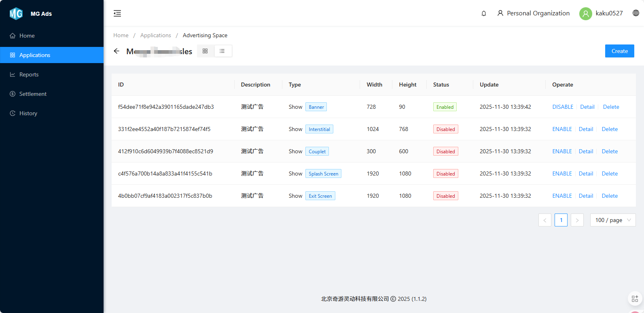Open Settlement in the sidebar
Screen dimensions: 644x313
pyautogui.click(x=33, y=94)
